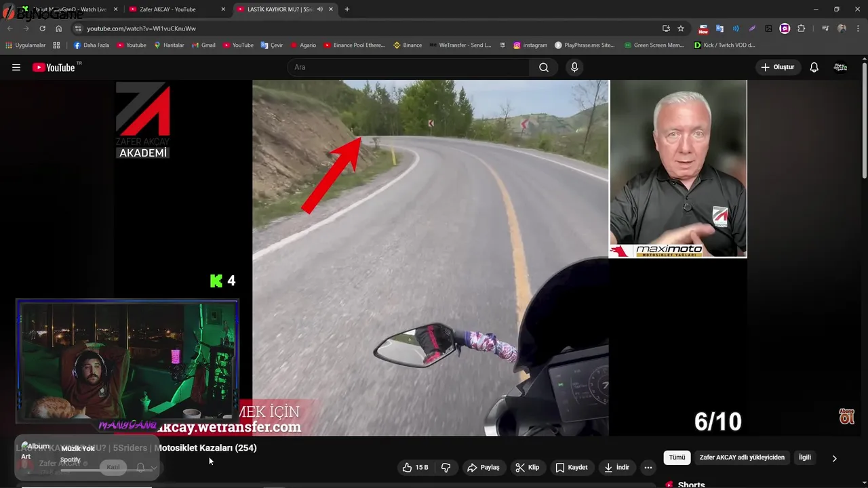Open the Haritalar maps bookmark
868x488 pixels.
(x=169, y=45)
